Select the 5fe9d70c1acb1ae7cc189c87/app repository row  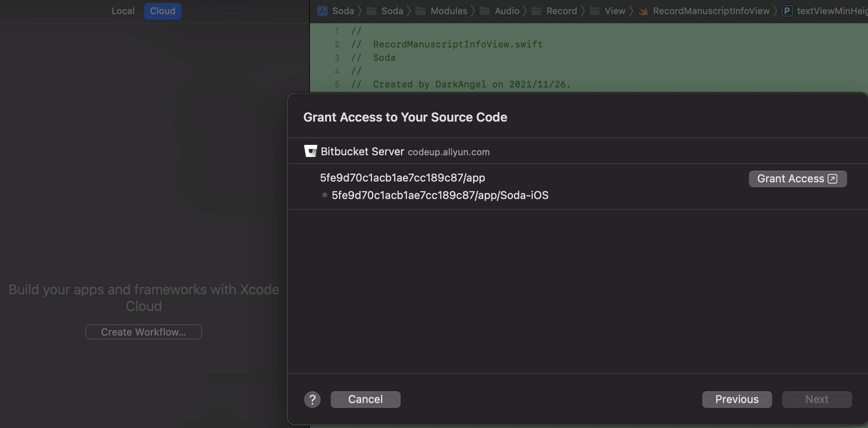402,178
